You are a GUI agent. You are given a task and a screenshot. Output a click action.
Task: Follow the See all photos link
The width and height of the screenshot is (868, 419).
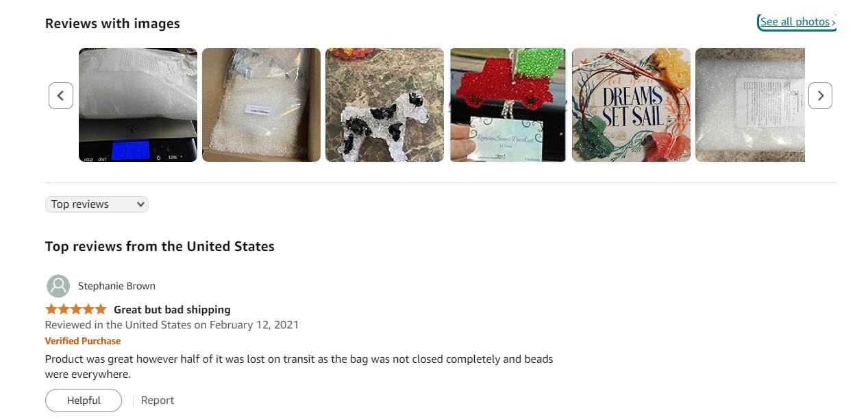coord(797,22)
